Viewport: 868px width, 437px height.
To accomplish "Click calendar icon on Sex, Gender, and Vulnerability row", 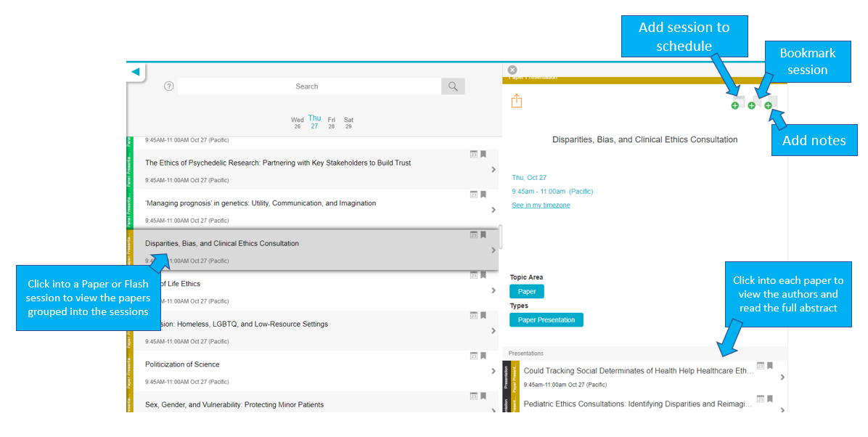I will pyautogui.click(x=474, y=396).
